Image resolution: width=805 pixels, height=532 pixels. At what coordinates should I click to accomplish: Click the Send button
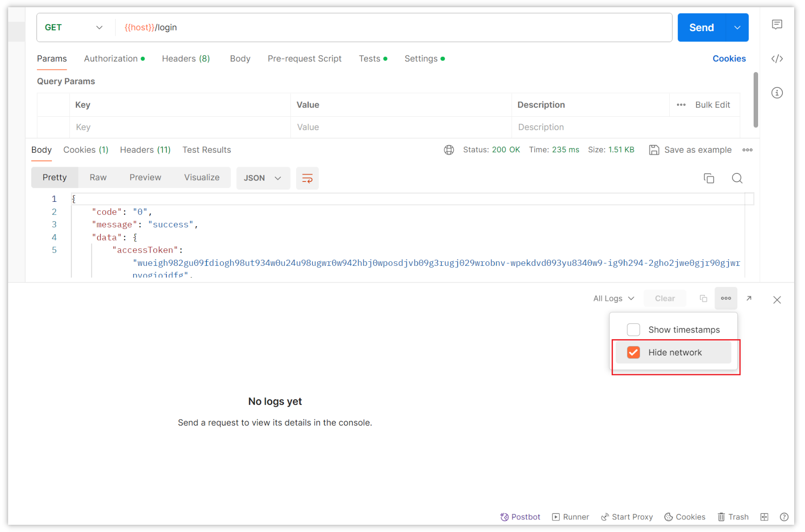point(701,27)
